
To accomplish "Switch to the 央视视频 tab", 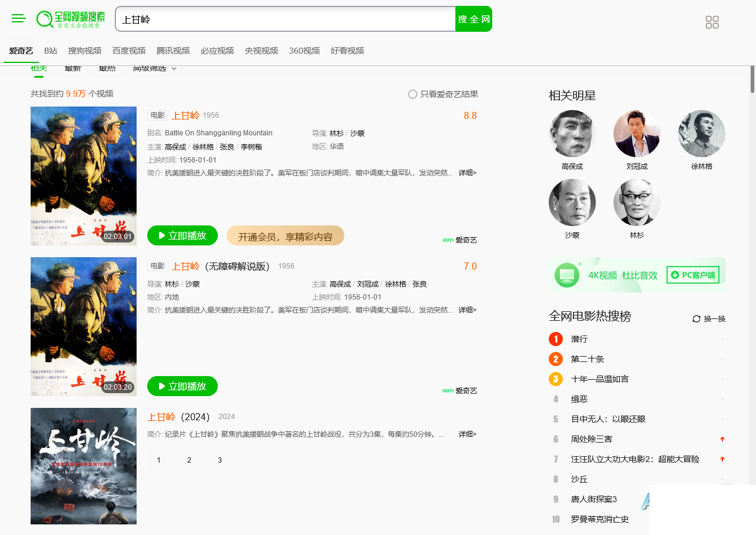I will [261, 51].
